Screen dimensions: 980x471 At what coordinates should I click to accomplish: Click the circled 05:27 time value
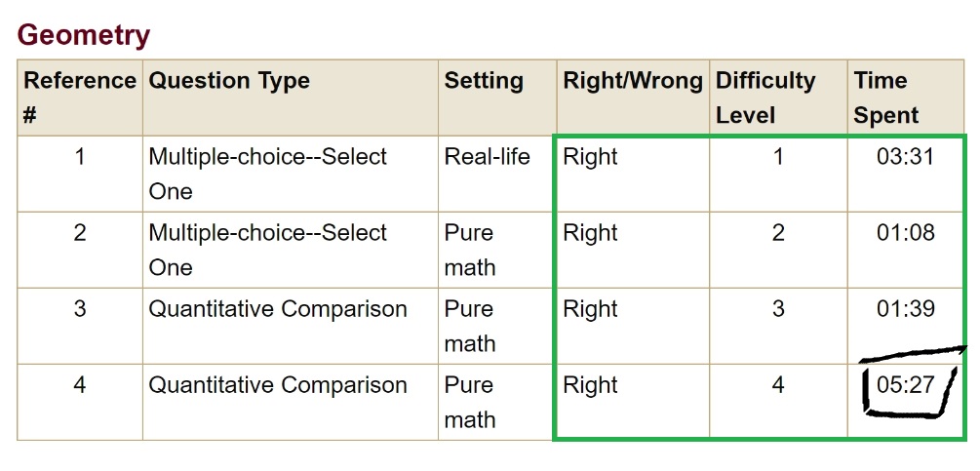click(x=905, y=385)
